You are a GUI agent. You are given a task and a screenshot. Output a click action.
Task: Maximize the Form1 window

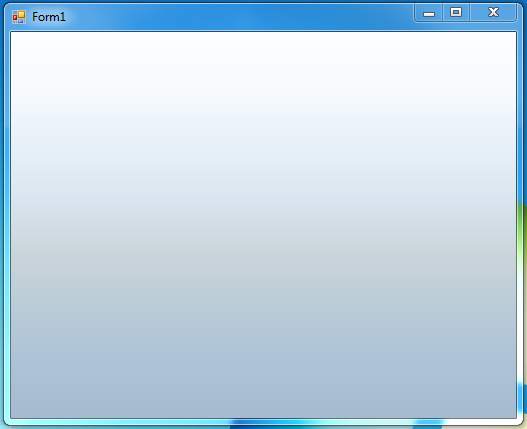tap(456, 13)
